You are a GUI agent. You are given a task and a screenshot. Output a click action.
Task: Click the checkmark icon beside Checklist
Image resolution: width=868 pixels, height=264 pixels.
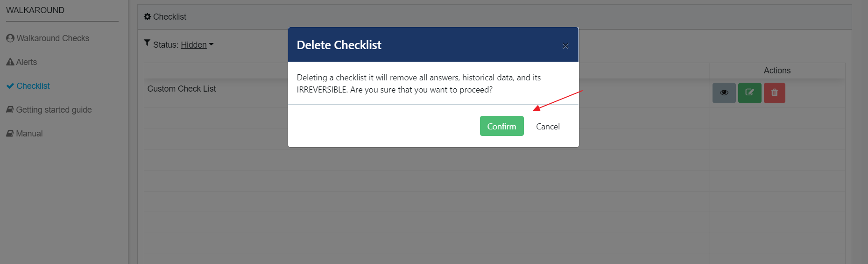pyautogui.click(x=10, y=86)
